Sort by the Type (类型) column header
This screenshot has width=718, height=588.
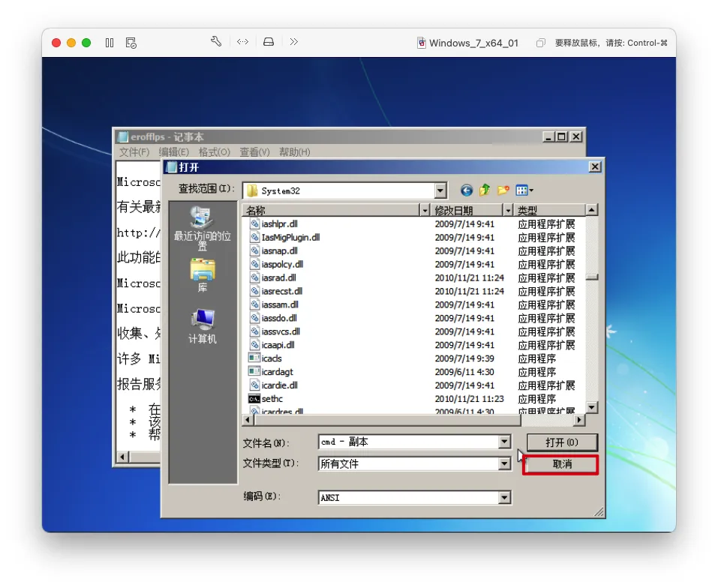tap(549, 211)
